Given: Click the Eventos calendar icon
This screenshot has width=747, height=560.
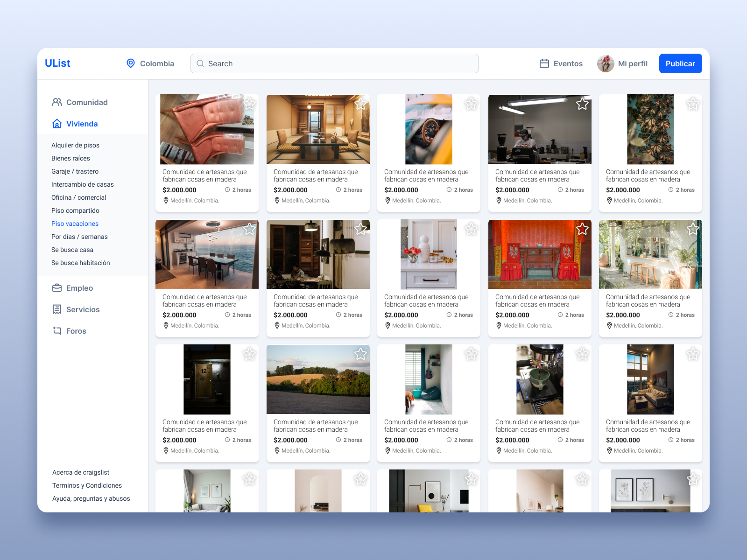Looking at the screenshot, I should click(x=544, y=63).
